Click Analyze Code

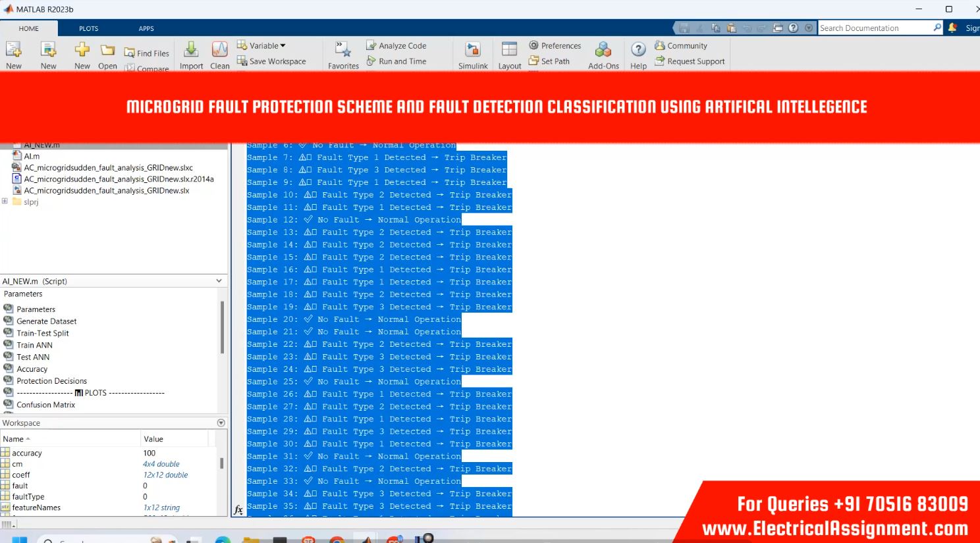[396, 45]
